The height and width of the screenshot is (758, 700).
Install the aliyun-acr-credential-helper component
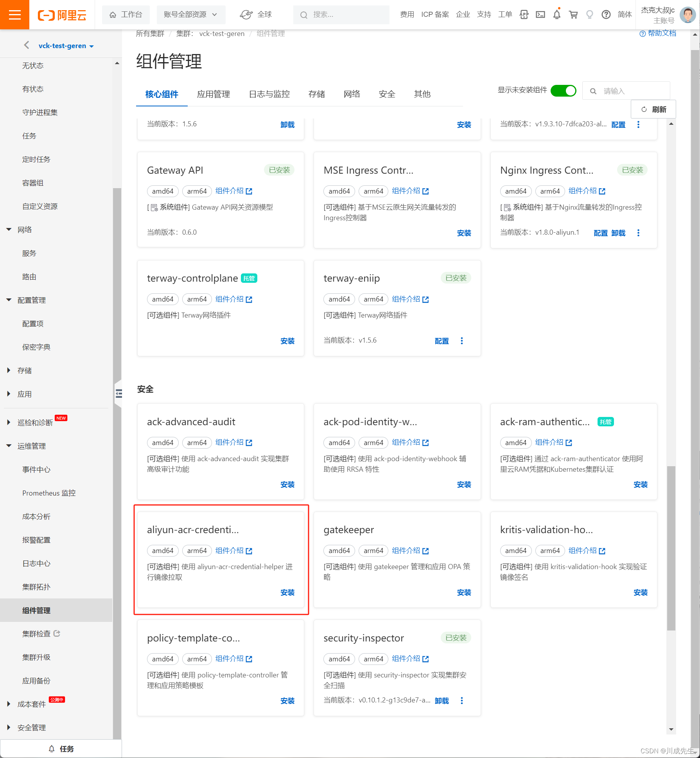287,593
